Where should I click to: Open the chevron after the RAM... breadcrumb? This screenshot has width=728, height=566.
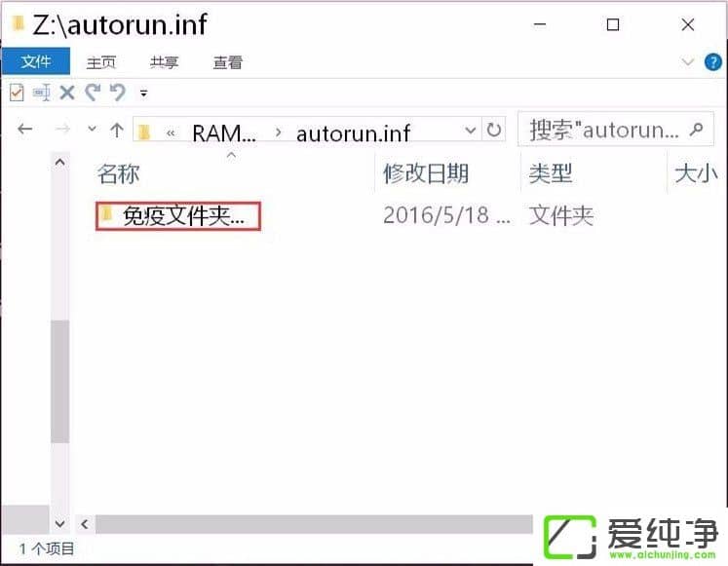click(278, 132)
